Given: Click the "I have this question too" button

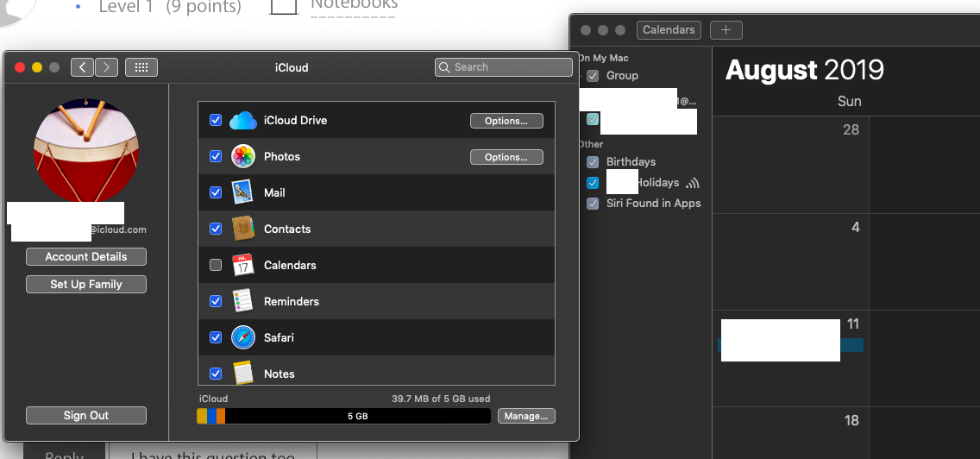Looking at the screenshot, I should (x=213, y=453).
